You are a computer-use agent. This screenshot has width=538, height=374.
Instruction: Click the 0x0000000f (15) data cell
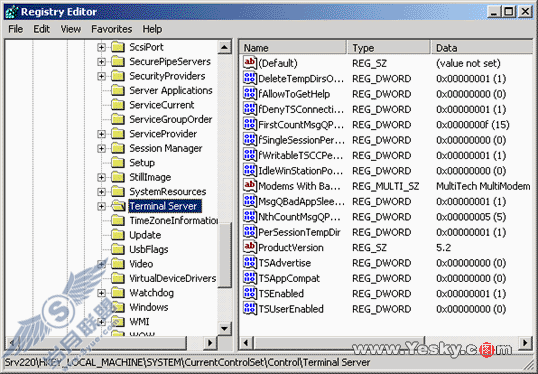(x=472, y=125)
